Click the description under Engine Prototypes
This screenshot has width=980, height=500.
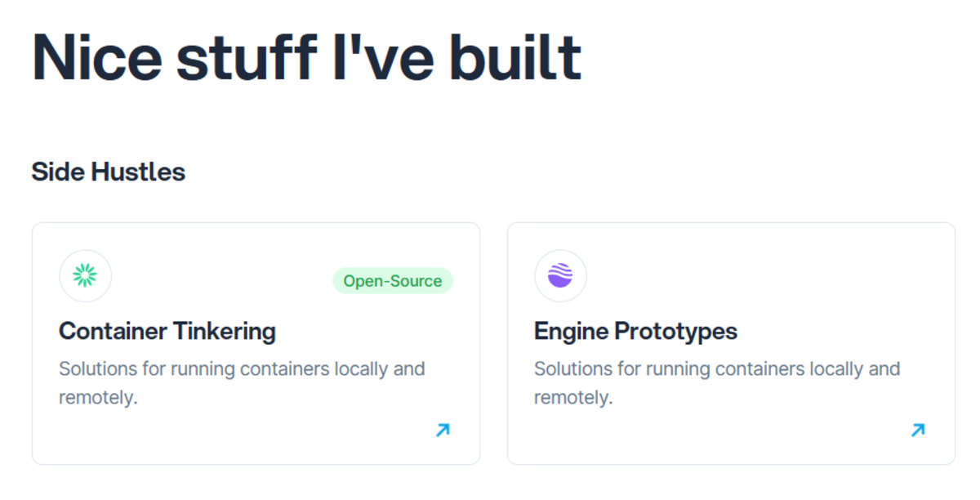pyautogui.click(x=716, y=382)
